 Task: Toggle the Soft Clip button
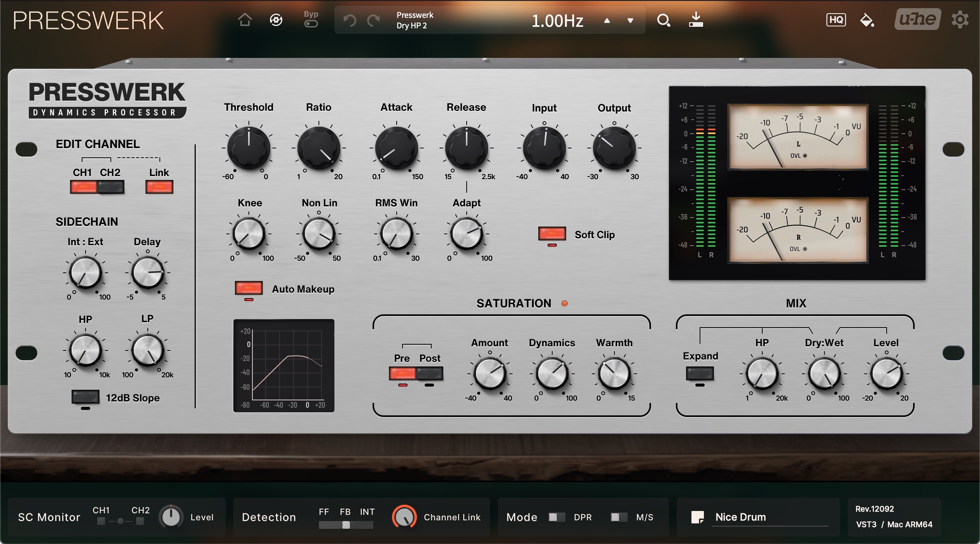click(x=552, y=234)
